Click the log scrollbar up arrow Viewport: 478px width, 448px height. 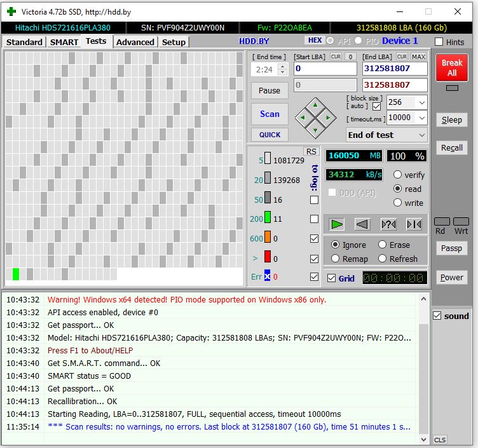point(423,299)
